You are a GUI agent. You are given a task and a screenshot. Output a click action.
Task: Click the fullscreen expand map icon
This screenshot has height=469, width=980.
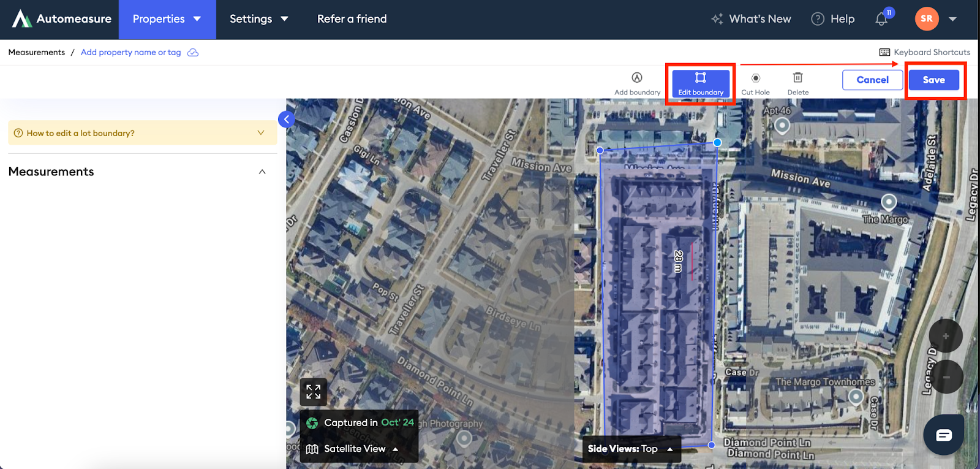pos(313,392)
